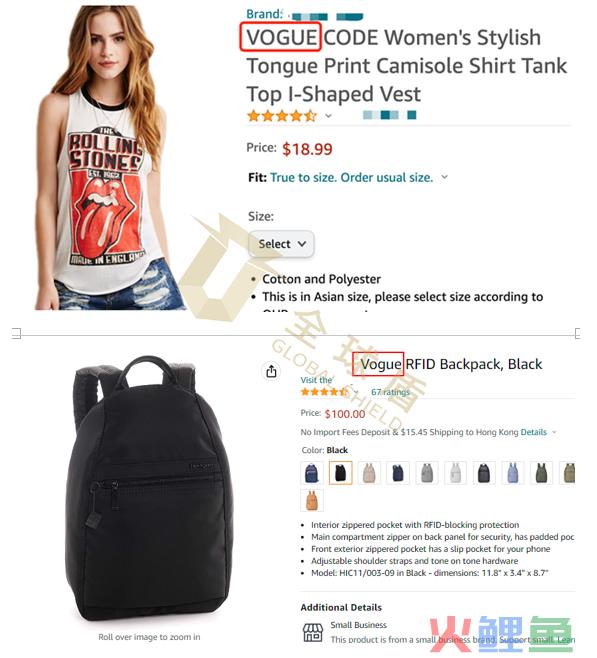Click the True to size fit link
Screen dimensions: 597x658
(352, 178)
